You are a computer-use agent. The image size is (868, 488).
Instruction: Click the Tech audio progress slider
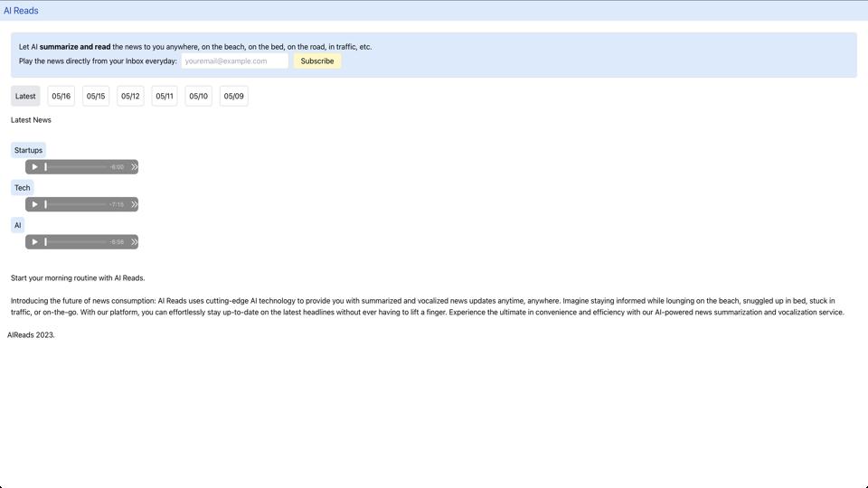pos(76,204)
